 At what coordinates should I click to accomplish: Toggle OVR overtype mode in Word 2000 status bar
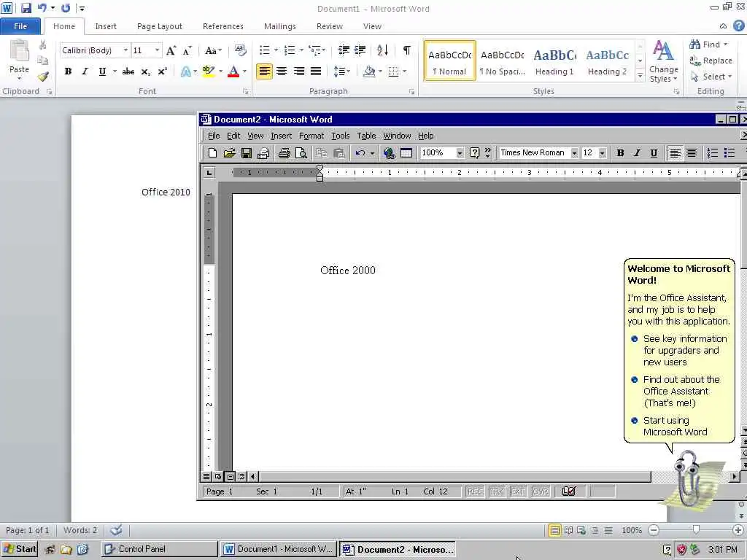click(540, 491)
